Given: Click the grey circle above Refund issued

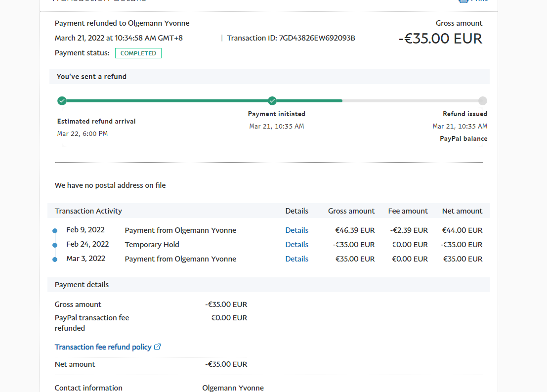Looking at the screenshot, I should pyautogui.click(x=483, y=101).
